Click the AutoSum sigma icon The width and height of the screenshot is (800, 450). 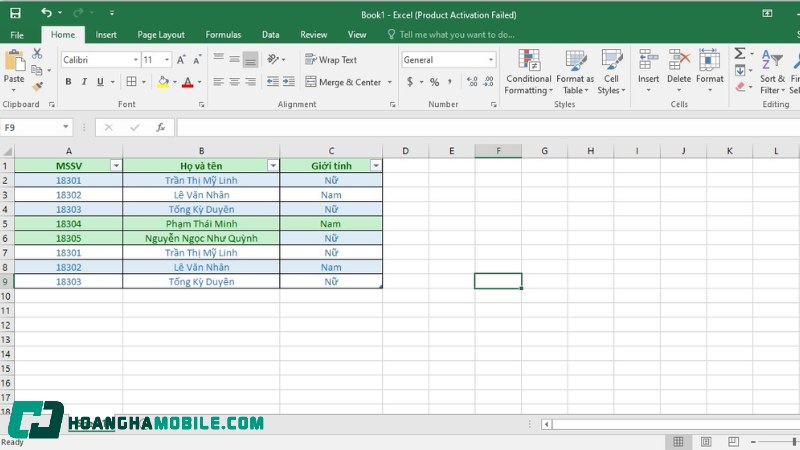coord(740,53)
